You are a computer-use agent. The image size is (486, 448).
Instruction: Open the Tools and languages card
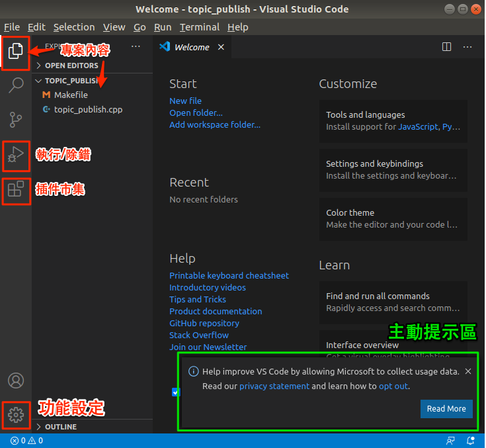coord(393,121)
